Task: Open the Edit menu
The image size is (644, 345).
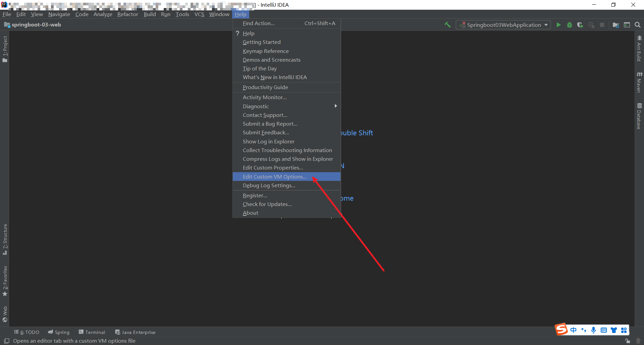Action: 21,14
